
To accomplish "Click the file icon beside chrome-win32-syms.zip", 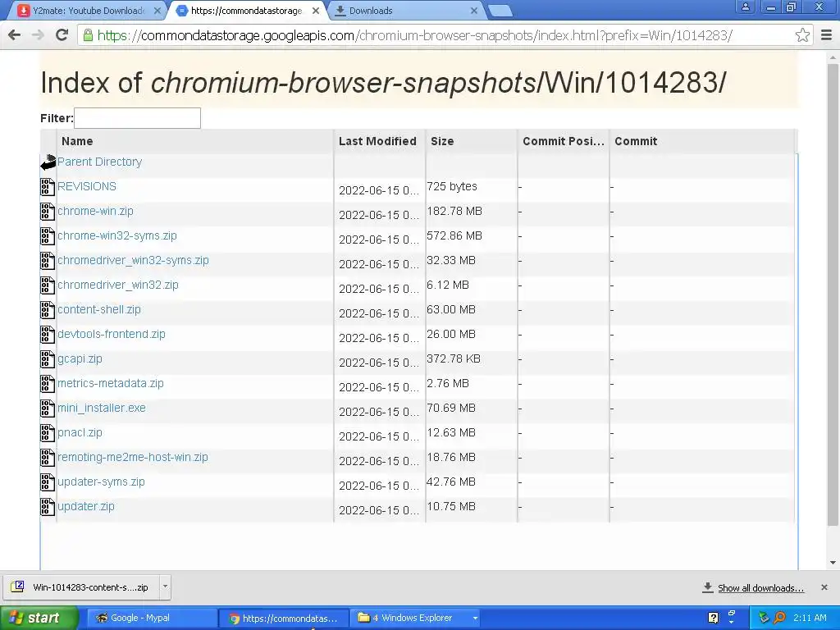I will tap(48, 236).
